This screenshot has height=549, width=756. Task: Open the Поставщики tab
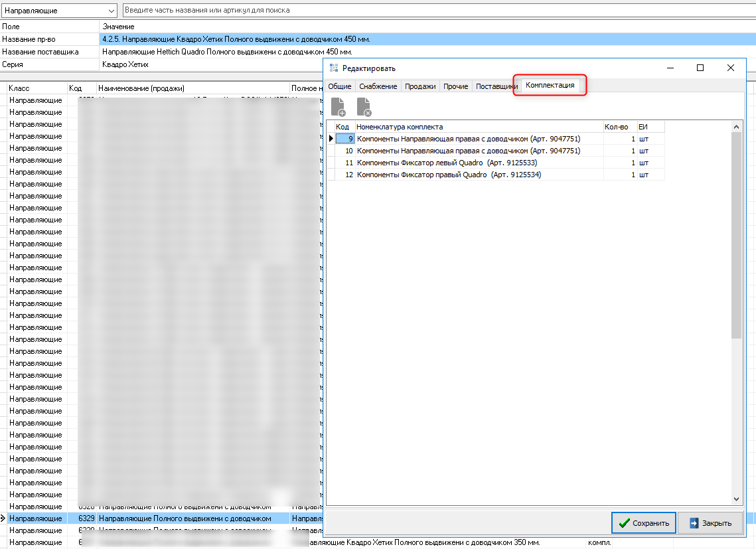496,86
